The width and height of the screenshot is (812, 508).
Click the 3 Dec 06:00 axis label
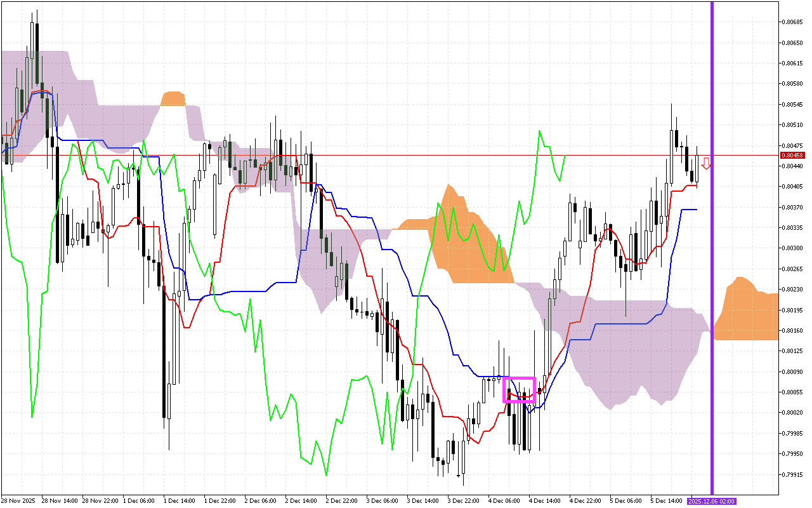384,500
